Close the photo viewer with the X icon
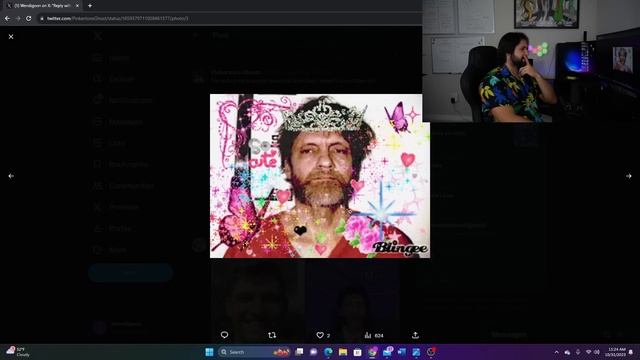This screenshot has height=360, width=640. click(11, 37)
